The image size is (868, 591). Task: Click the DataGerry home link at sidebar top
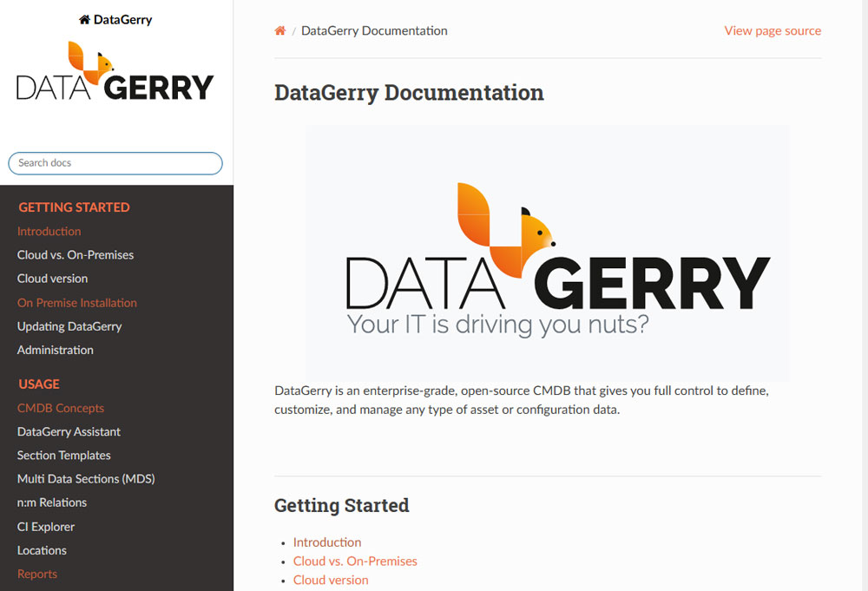pos(115,20)
